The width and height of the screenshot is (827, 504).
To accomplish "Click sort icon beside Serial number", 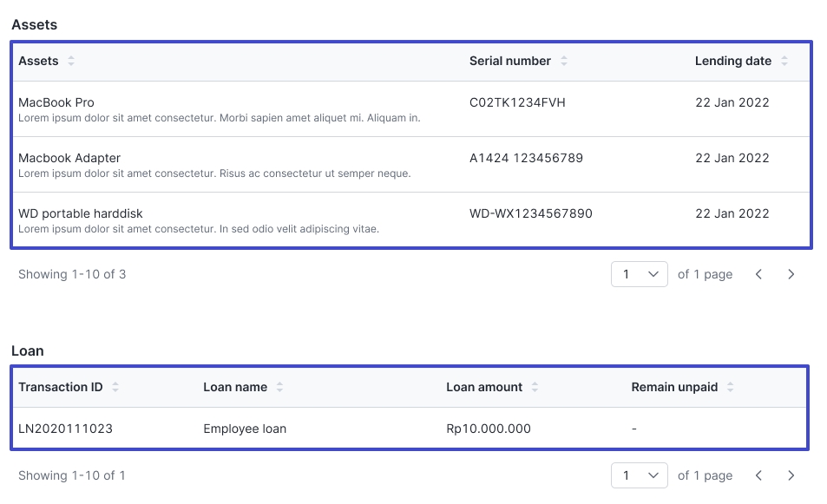I will [564, 61].
